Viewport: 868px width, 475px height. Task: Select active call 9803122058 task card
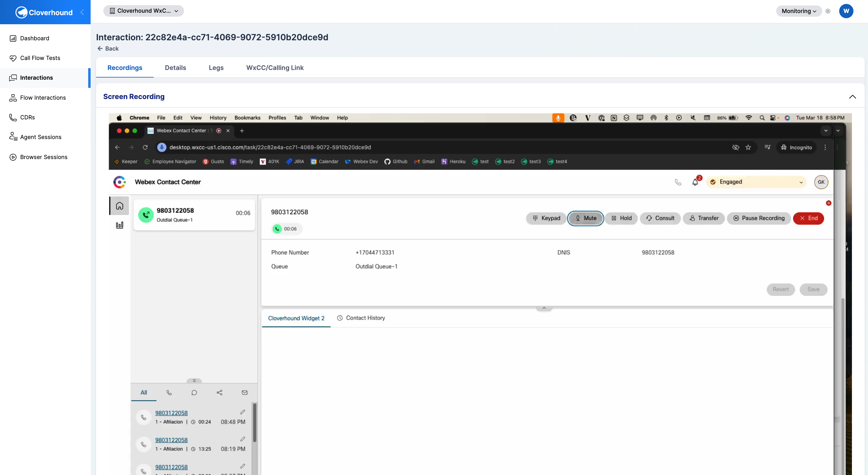194,215
